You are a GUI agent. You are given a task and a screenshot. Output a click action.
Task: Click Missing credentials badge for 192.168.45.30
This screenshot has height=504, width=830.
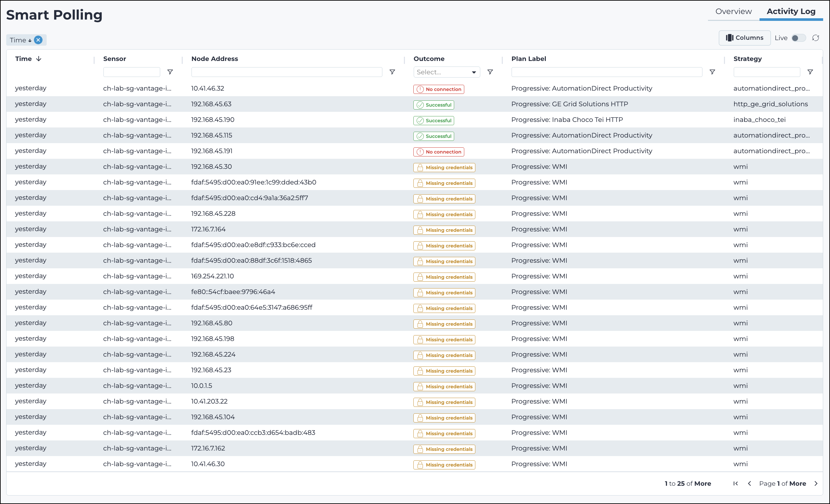click(x=444, y=167)
